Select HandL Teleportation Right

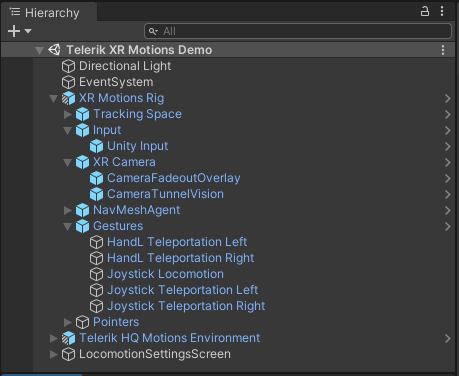[181, 258]
